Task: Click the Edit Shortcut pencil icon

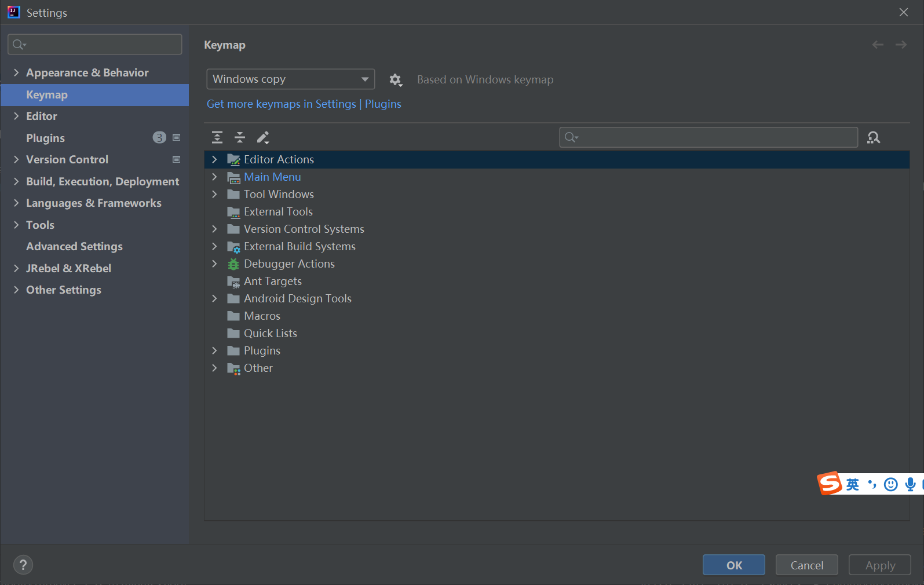Action: pyautogui.click(x=263, y=137)
